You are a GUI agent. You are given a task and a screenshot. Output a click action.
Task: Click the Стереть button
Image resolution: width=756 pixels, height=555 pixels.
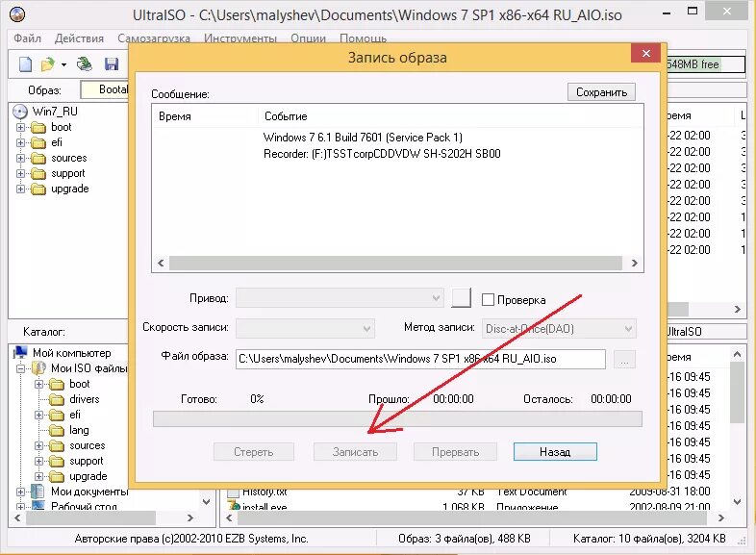click(254, 452)
